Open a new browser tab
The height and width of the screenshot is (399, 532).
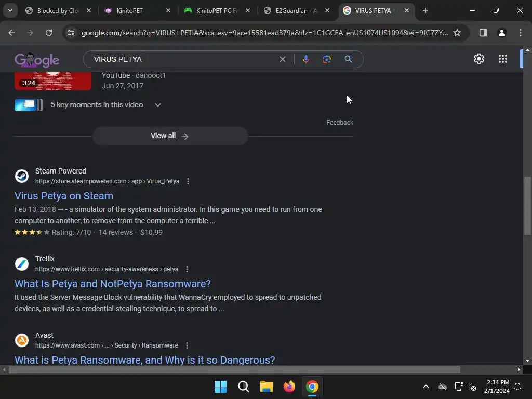(425, 10)
